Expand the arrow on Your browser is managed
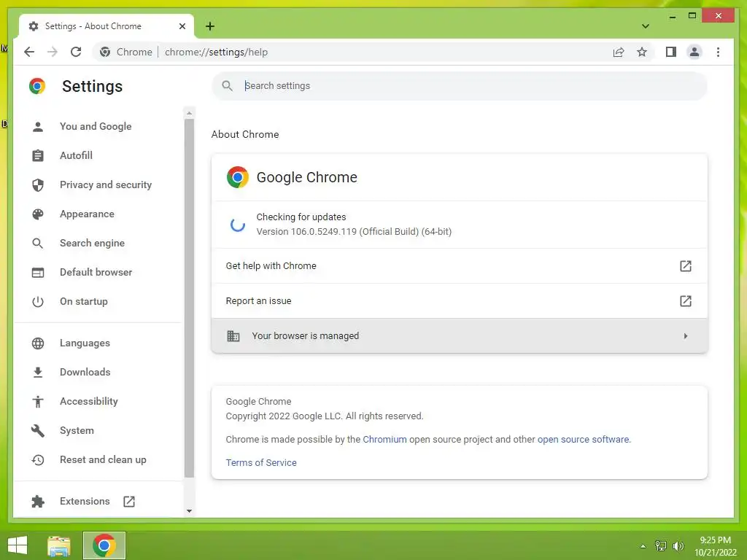 [x=685, y=335]
